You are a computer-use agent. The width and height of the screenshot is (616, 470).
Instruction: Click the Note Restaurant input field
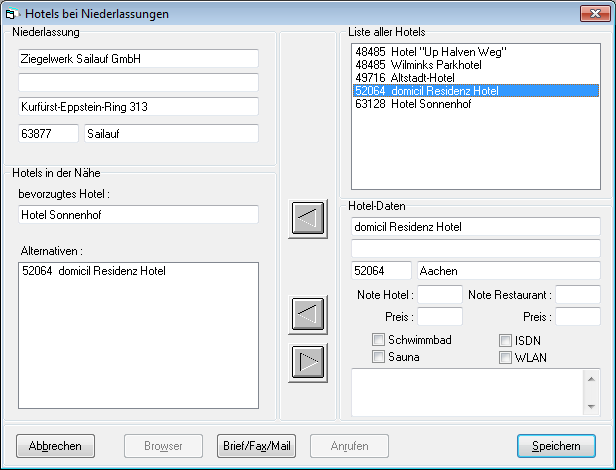[577, 295]
